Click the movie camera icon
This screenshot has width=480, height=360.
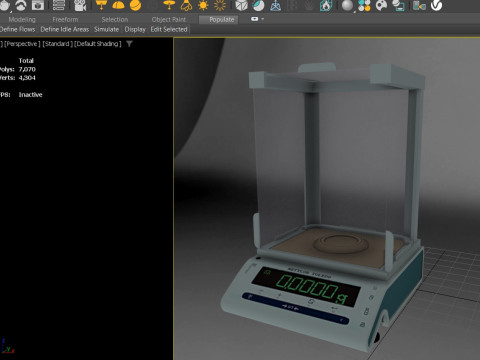pyautogui.click(x=80, y=5)
